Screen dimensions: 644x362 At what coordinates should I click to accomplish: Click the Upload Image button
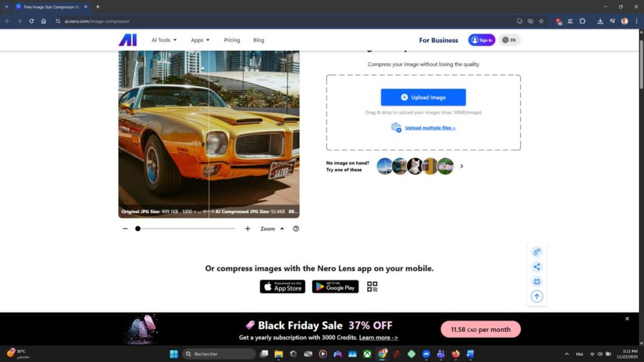pos(423,97)
